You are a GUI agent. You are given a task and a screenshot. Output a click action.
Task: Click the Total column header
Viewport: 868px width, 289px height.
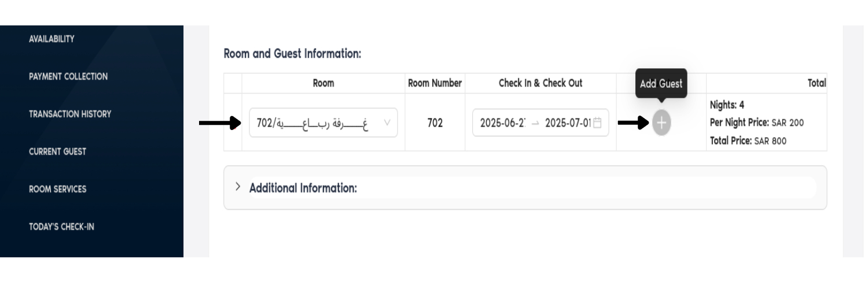816,83
